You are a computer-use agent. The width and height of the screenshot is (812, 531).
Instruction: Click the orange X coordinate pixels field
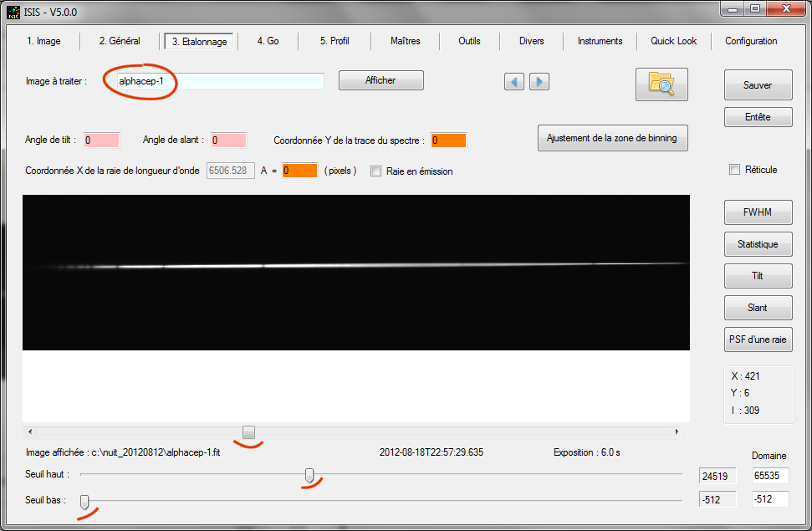coord(299,171)
